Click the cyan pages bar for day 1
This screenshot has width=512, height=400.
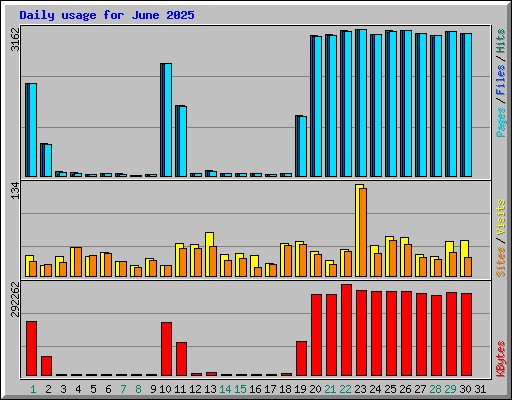pyautogui.click(x=33, y=130)
